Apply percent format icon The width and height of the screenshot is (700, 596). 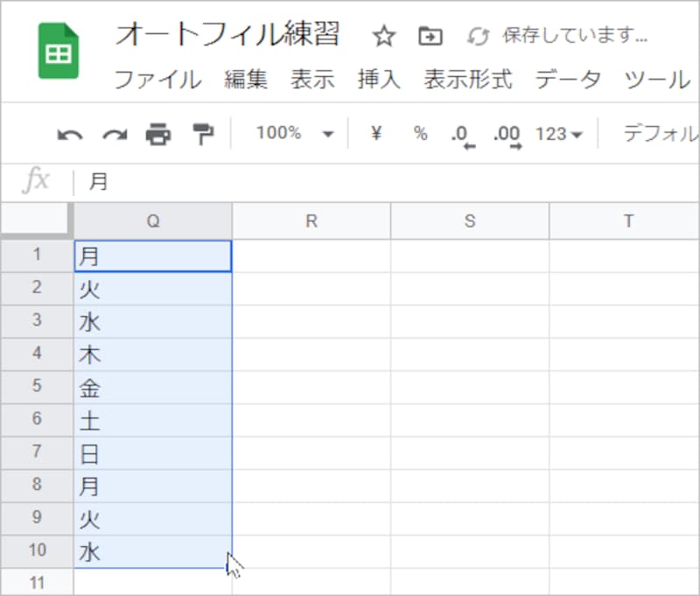[420, 134]
